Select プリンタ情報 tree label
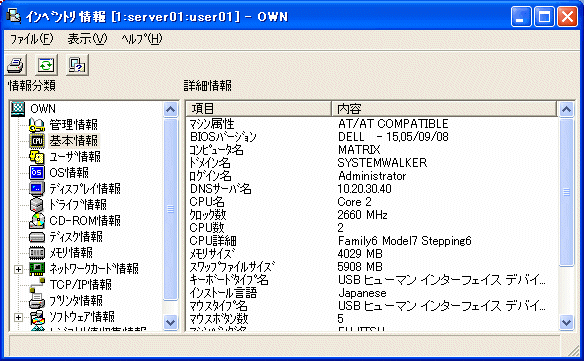Viewport: 584px width, 361px height. [76, 301]
